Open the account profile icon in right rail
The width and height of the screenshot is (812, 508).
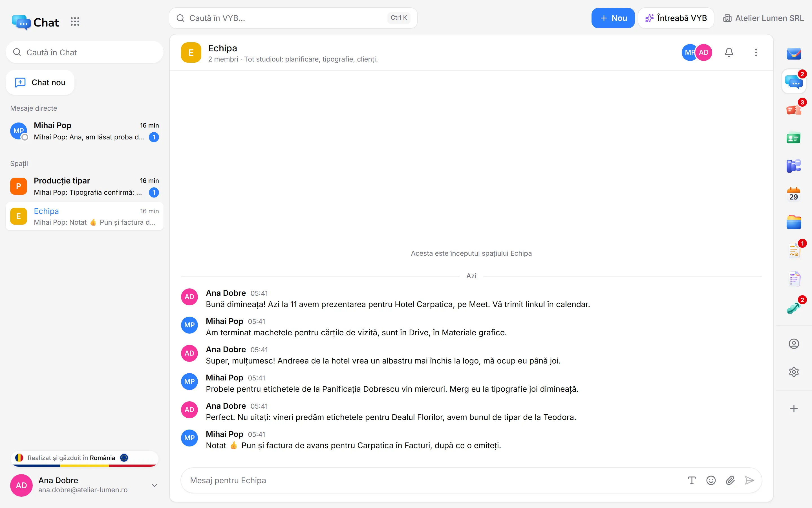[794, 344]
